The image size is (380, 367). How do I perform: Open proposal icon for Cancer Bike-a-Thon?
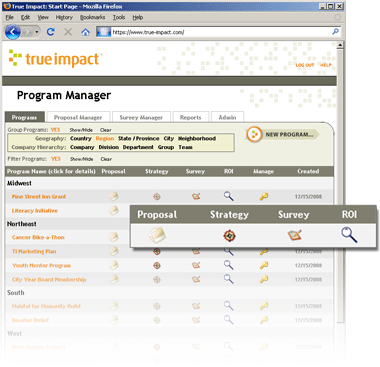114,237
